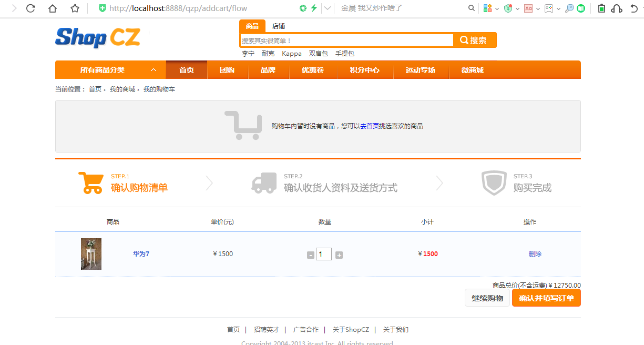Click the ShopCZ logo
This screenshot has height=345, width=644.
(x=98, y=37)
